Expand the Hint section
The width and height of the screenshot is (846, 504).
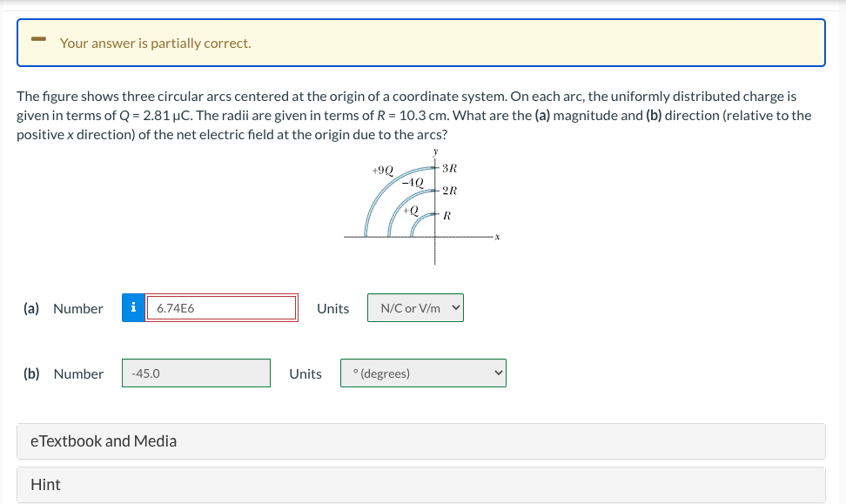45,485
